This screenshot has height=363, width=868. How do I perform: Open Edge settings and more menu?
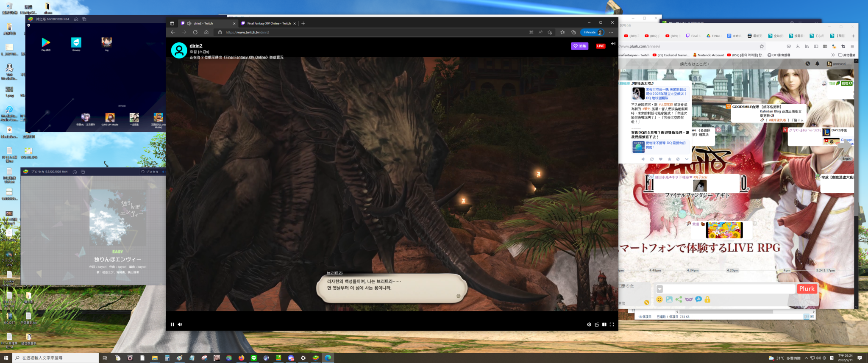(x=611, y=32)
